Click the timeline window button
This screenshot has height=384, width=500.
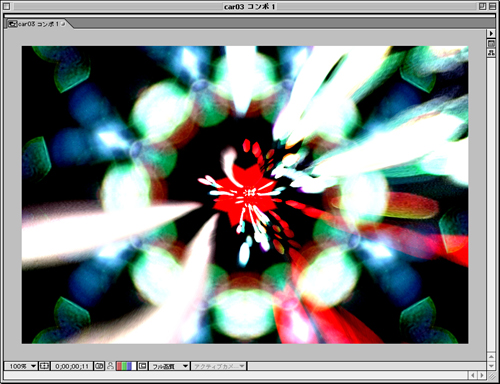491,43
